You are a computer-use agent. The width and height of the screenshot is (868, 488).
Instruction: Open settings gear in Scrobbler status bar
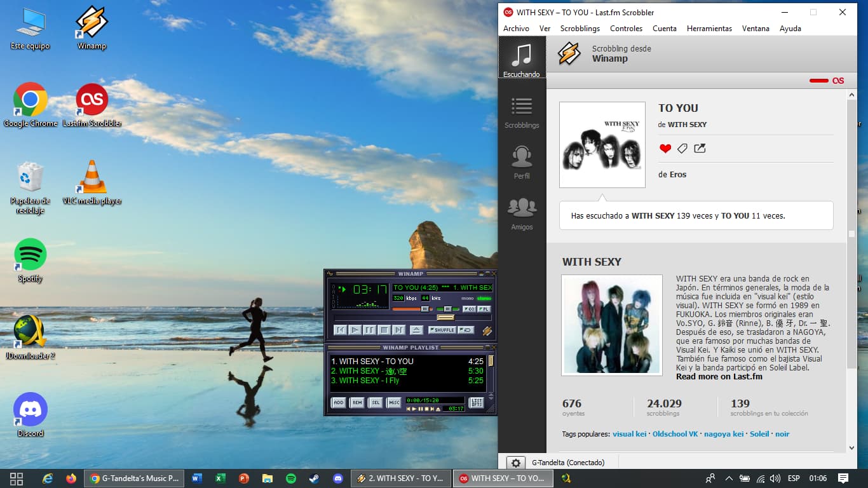(x=516, y=463)
